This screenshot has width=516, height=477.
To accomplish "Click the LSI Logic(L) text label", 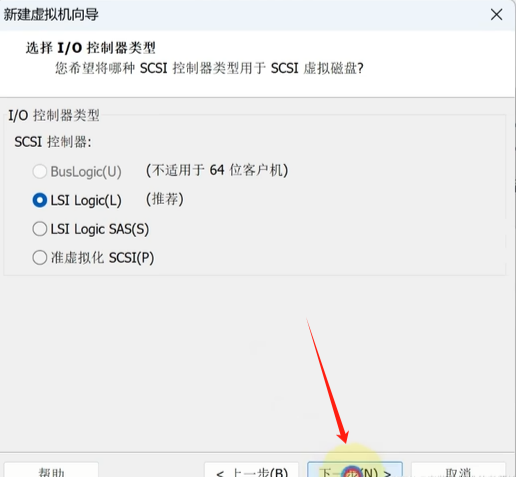I will (86, 201).
